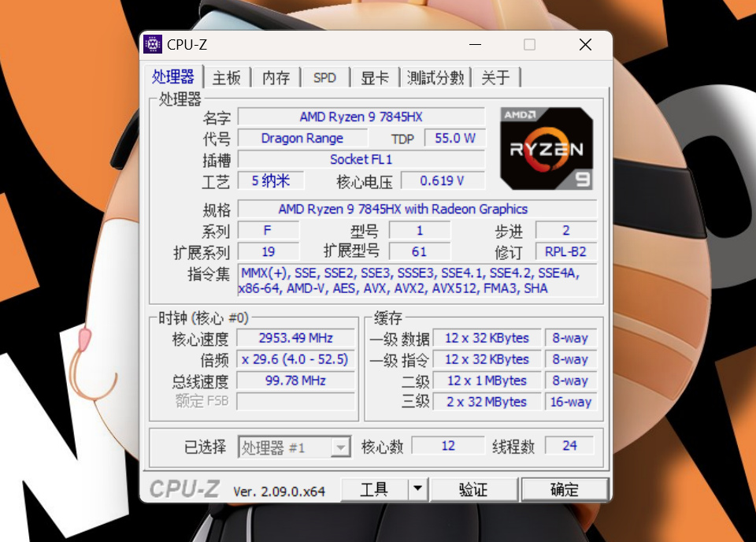This screenshot has width=756, height=542.
Task: Click the name field AMD Ryzen 9 7845HX
Action: pyautogui.click(x=361, y=117)
